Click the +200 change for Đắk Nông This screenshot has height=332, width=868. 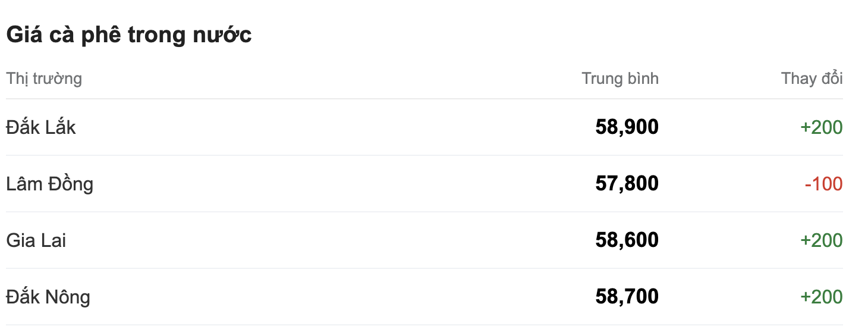822,297
